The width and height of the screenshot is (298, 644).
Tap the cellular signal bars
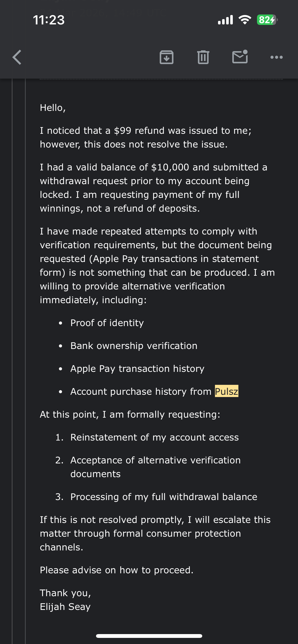(x=225, y=20)
